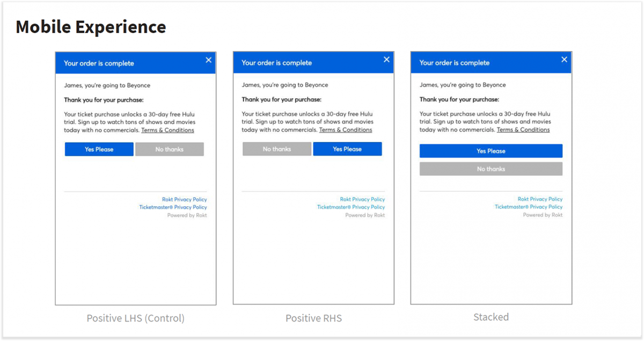Open Rokt Privacy Policy in Positive LHS mockup
Screen dimensions: 644x341
(x=185, y=200)
